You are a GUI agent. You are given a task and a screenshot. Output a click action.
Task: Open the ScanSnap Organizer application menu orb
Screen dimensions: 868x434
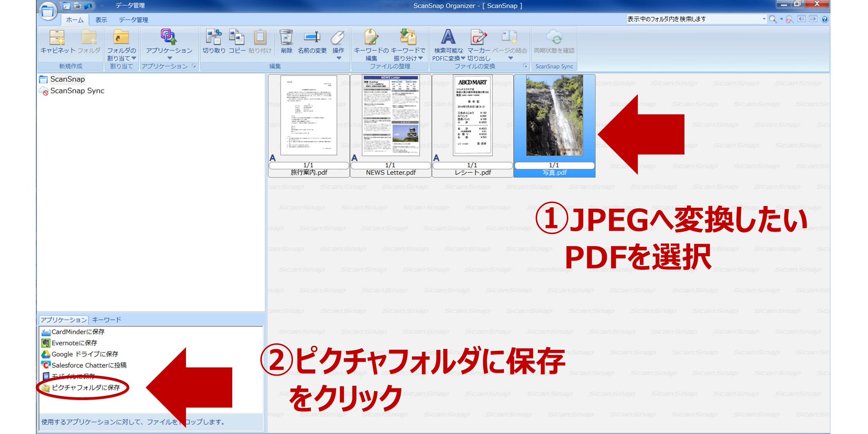pyautogui.click(x=48, y=11)
